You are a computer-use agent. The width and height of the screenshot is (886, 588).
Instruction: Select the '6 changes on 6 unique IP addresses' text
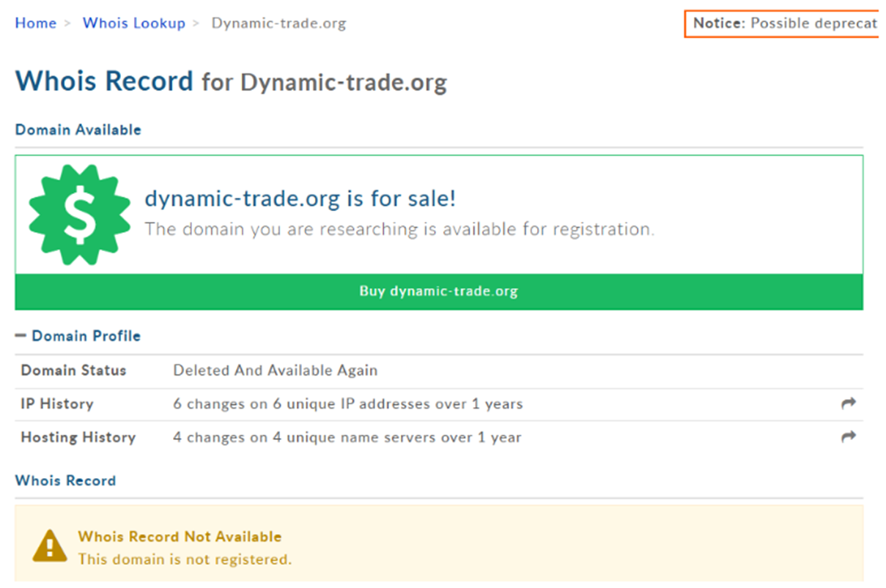click(x=347, y=403)
